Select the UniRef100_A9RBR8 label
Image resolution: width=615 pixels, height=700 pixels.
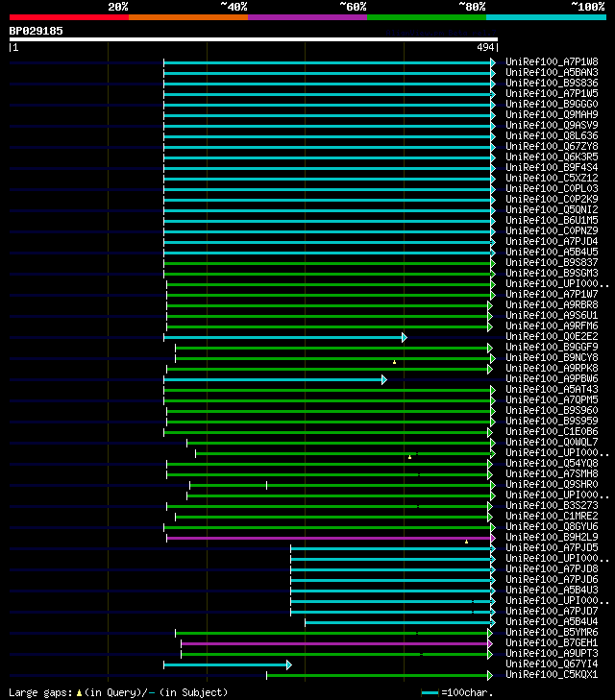[x=552, y=305]
